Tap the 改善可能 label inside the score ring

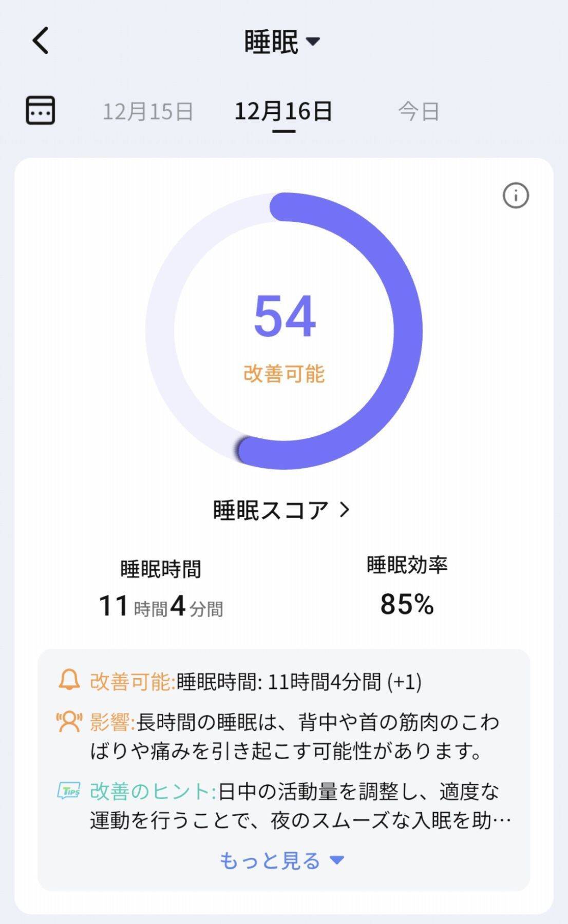(x=283, y=375)
